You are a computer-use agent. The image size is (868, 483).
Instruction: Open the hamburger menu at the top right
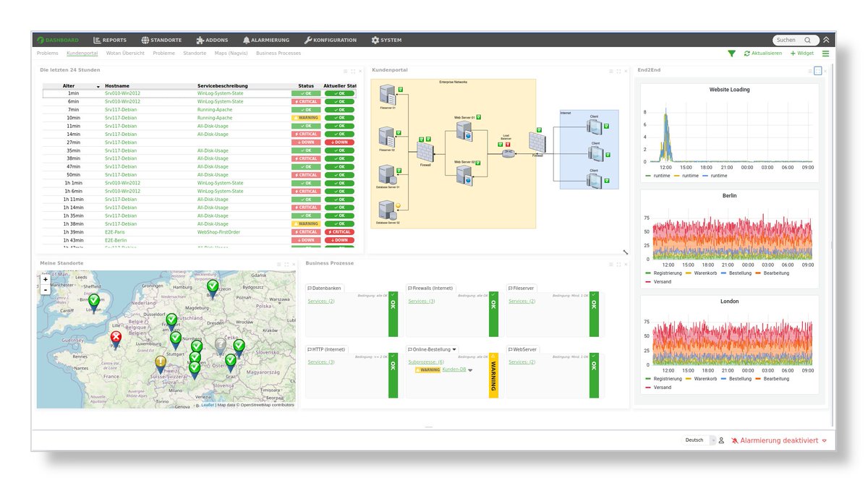pos(826,53)
